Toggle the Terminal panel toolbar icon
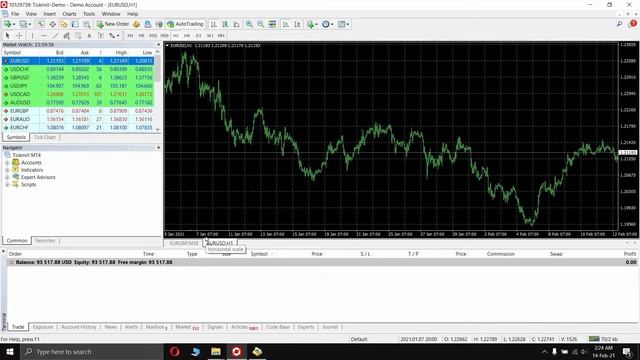The height and width of the screenshot is (360, 640). tap(75, 24)
